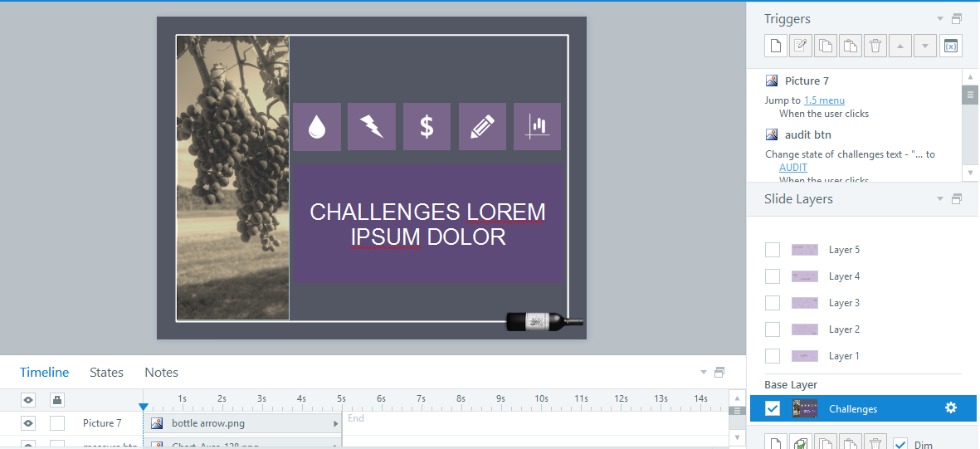This screenshot has height=449, width=980.
Task: Select the grapes photo on slide
Action: [232, 178]
